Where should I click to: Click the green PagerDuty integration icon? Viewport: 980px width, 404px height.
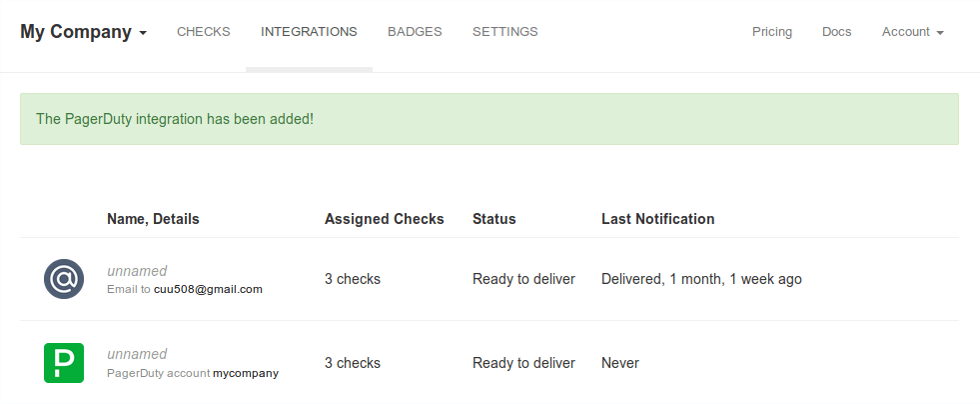[64, 363]
